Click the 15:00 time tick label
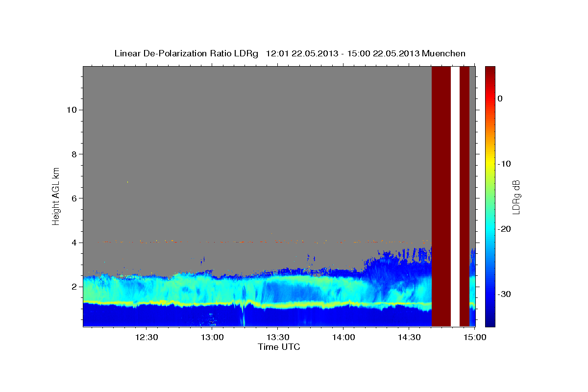This screenshot has width=588, height=392. [x=474, y=337]
